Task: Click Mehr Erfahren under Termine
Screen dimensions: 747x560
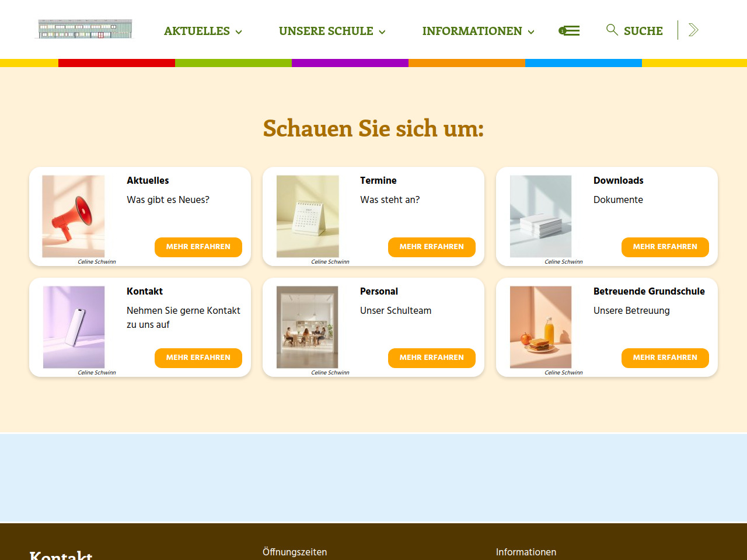Action: 431,247
